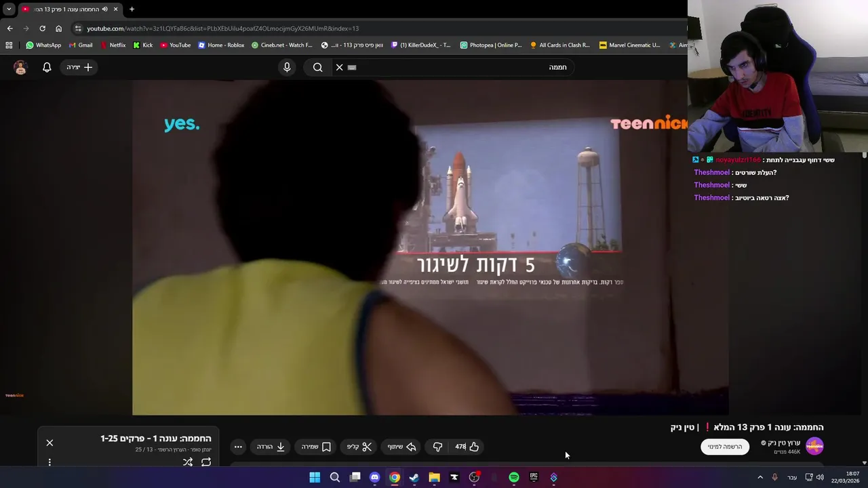Open Epic Games Launcher from the taskbar
This screenshot has width=868, height=488.
click(534, 477)
